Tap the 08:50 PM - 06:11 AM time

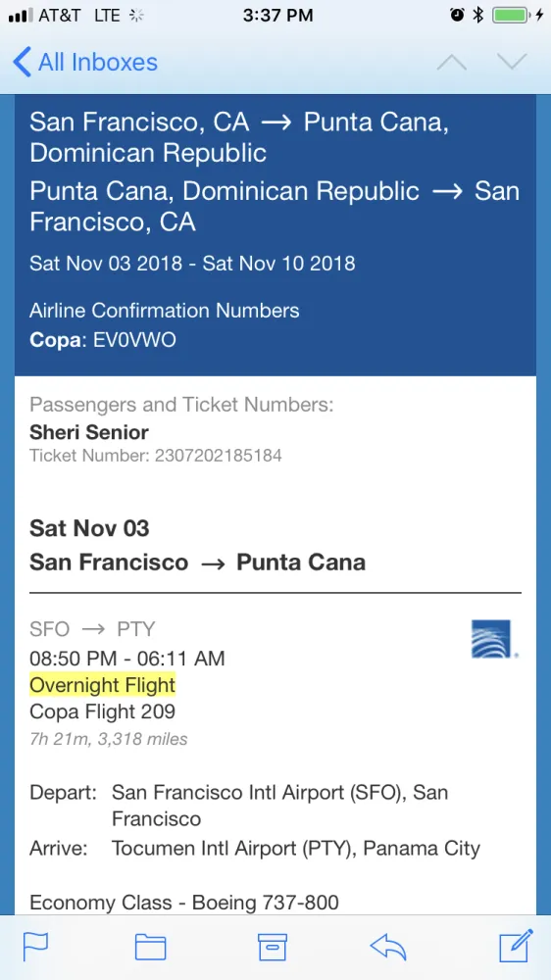point(126,659)
